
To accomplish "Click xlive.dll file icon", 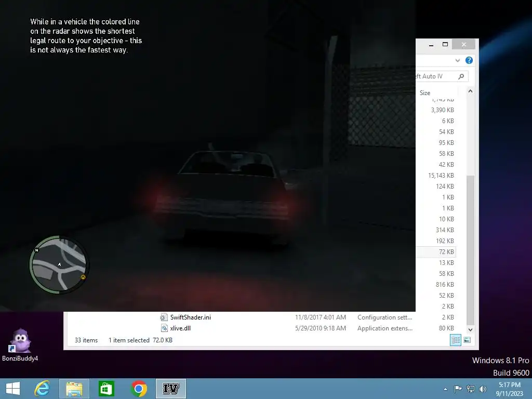I will coord(164,328).
